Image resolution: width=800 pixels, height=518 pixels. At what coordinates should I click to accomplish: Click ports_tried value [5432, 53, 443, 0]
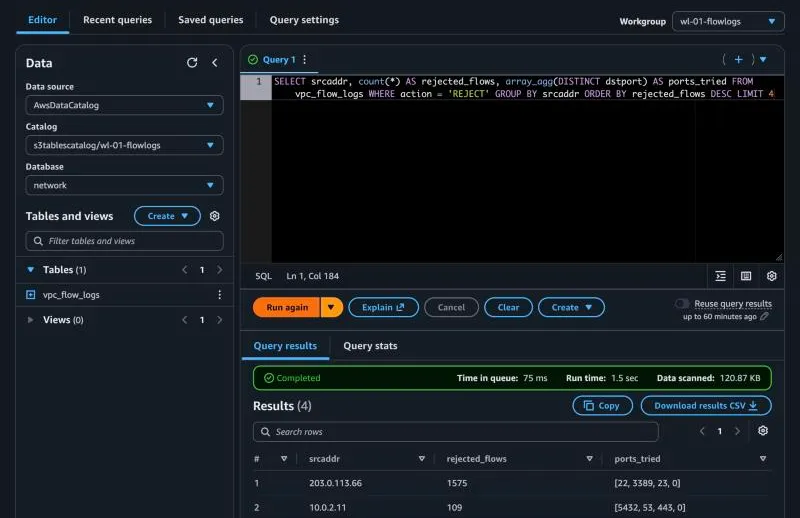649,507
